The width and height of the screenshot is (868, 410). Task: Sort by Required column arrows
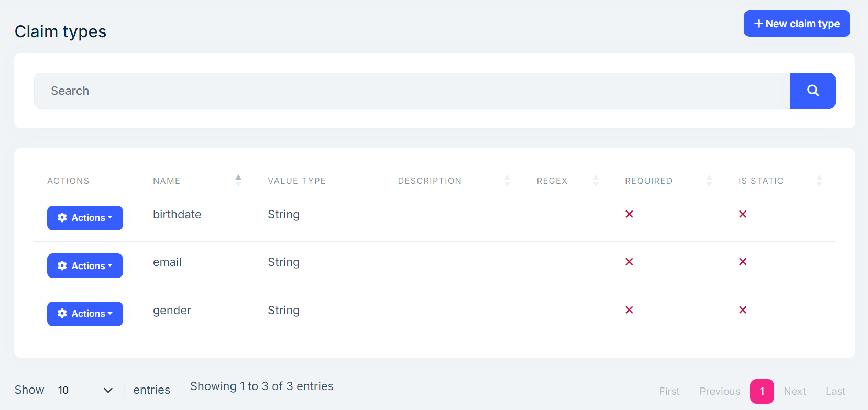pyautogui.click(x=709, y=181)
